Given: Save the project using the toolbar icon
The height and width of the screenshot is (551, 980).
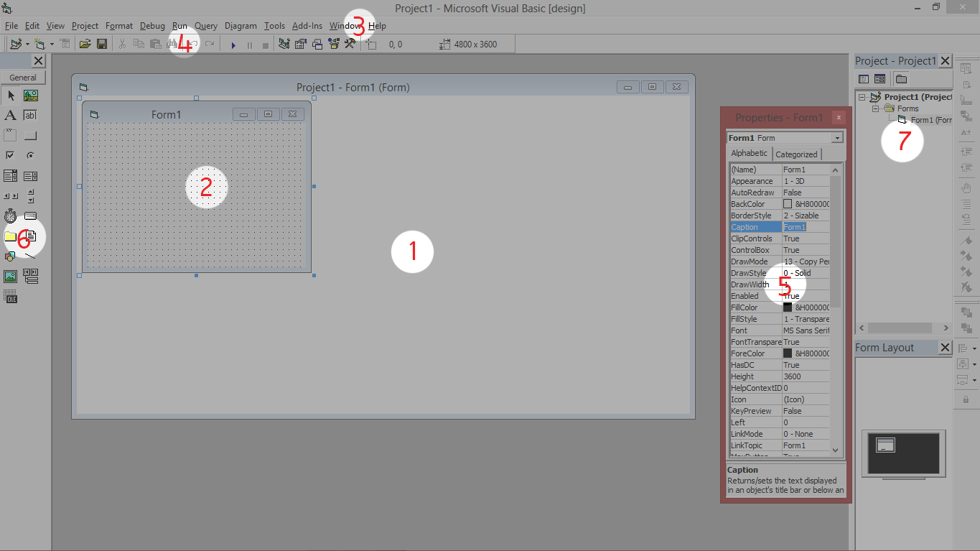Looking at the screenshot, I should click(102, 44).
